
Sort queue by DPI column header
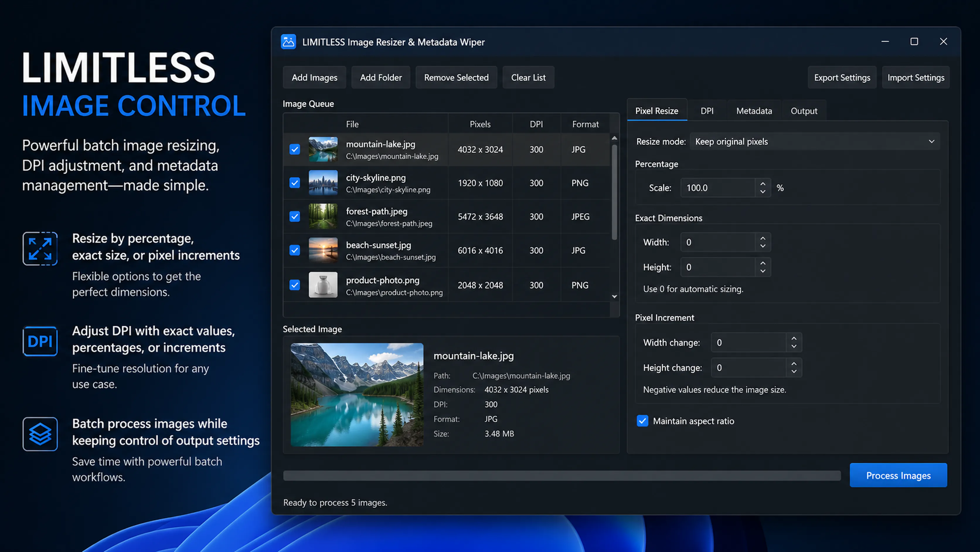point(536,124)
